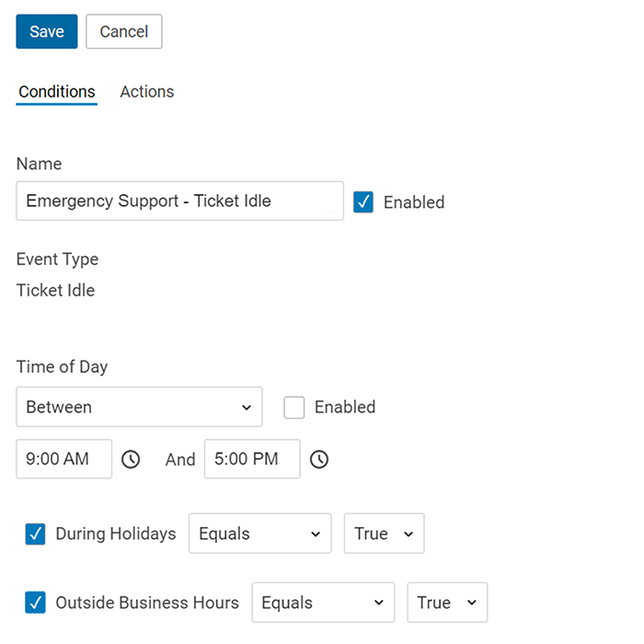The image size is (644, 644).
Task: Click the During Holidays label text
Action: click(116, 534)
